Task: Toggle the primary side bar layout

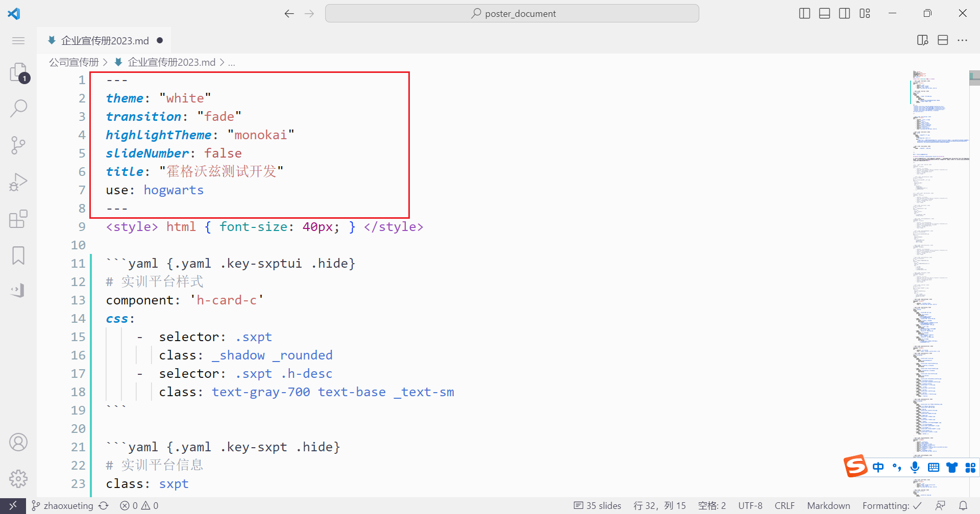Action: click(804, 13)
